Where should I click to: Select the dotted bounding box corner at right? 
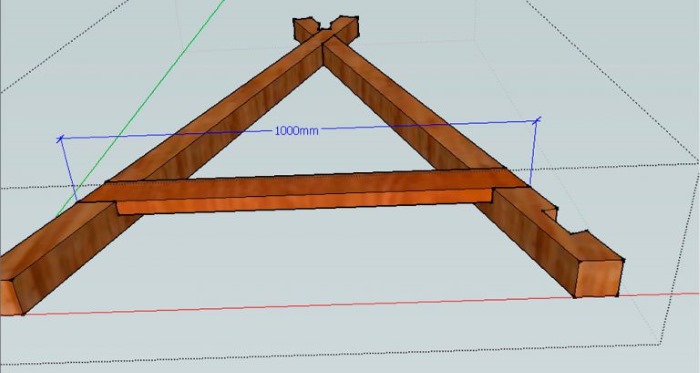click(697, 164)
